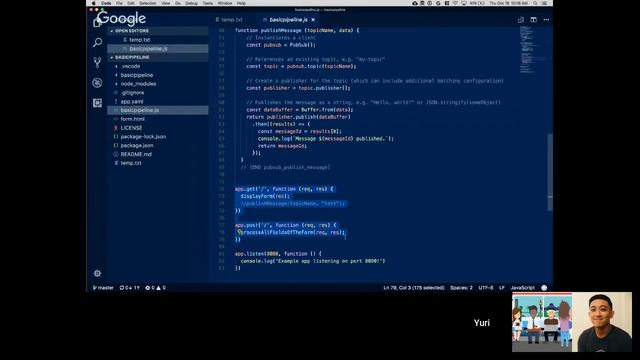Image resolution: width=640 pixels, height=360 pixels.
Task: Click the open changes icon in editor toolbar
Action: [521, 20]
